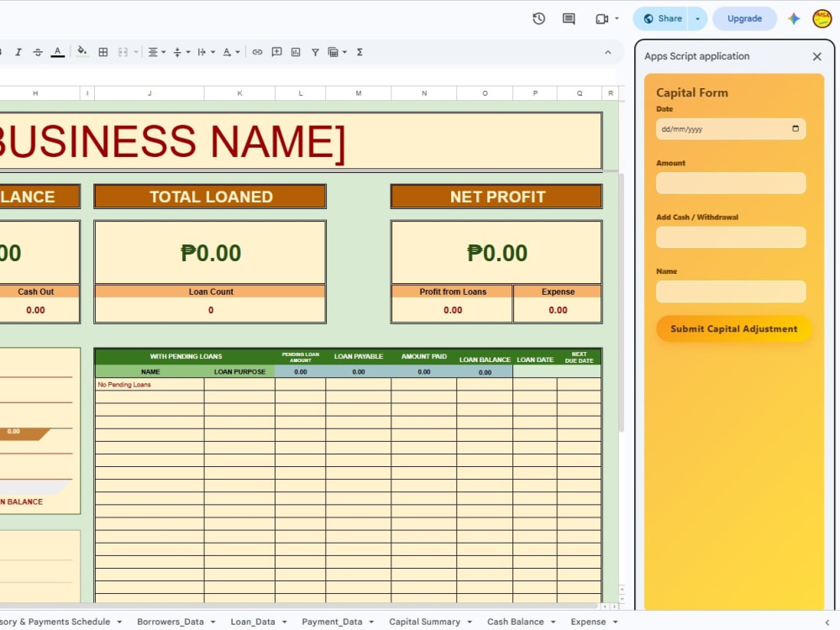Insert a link using toolbar icon
Screen dimensions: 840x630
coord(257,52)
